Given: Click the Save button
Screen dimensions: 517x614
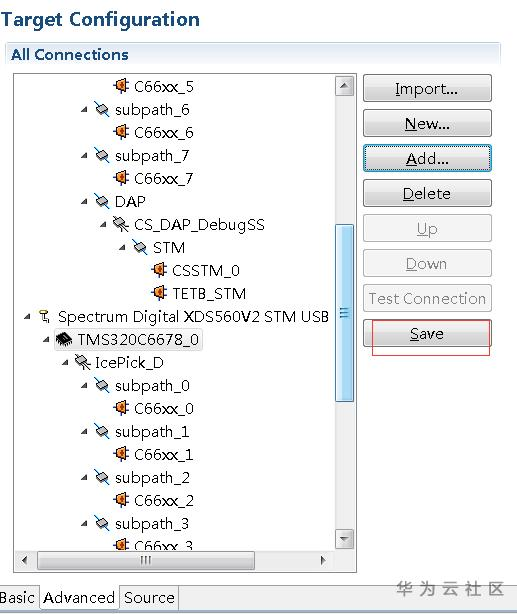Looking at the screenshot, I should [x=427, y=333].
